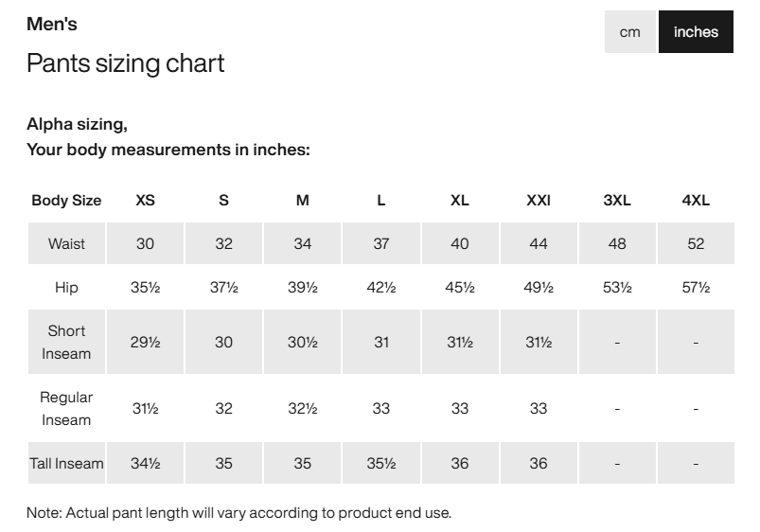Click waist value 52 for 4XL
The image size is (760, 532).
click(x=696, y=243)
